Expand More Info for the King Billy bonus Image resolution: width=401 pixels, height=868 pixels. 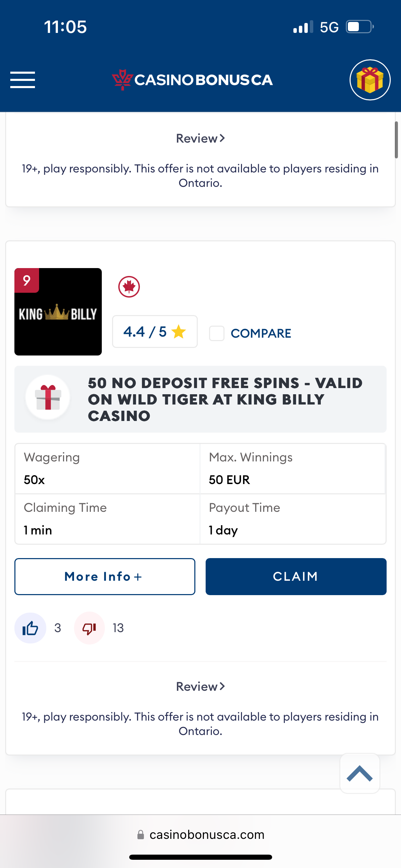[105, 577]
